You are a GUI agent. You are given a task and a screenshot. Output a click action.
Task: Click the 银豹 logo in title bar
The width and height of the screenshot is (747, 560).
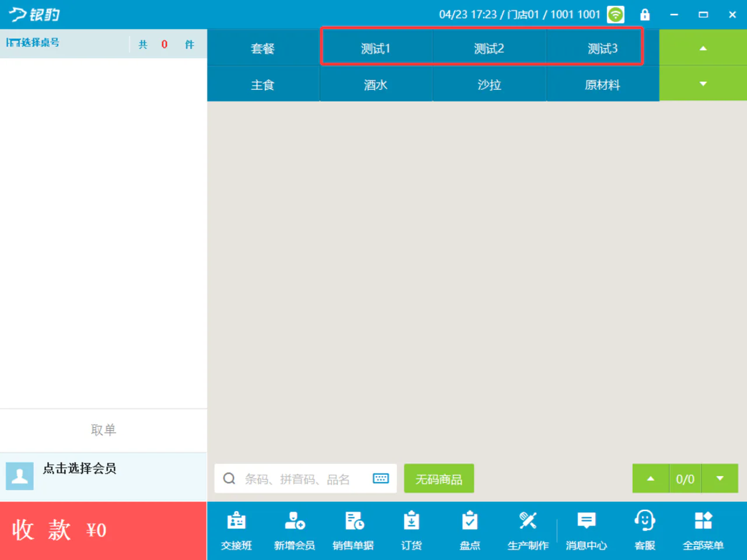[x=34, y=15]
